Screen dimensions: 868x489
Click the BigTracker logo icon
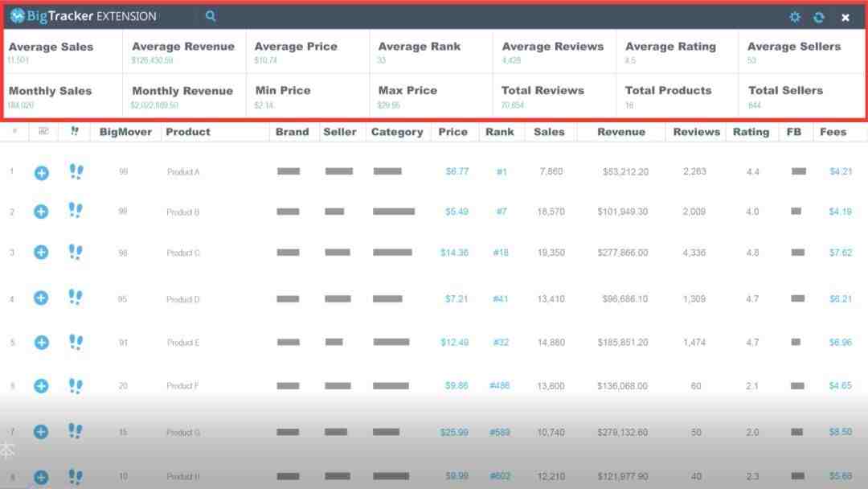(x=17, y=16)
